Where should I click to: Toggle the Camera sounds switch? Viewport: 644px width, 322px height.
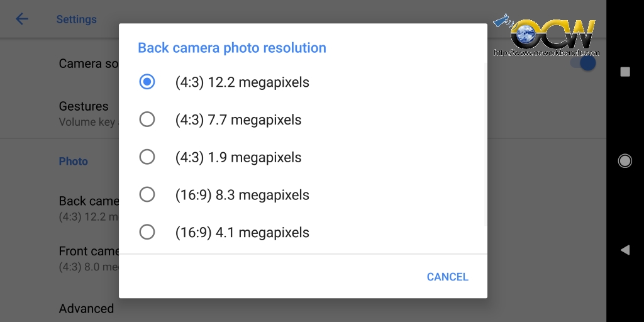tap(583, 63)
